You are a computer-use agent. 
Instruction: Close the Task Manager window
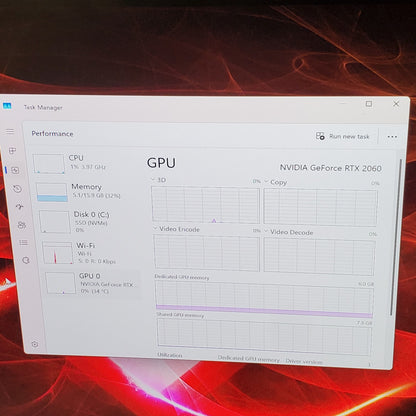click(x=396, y=104)
